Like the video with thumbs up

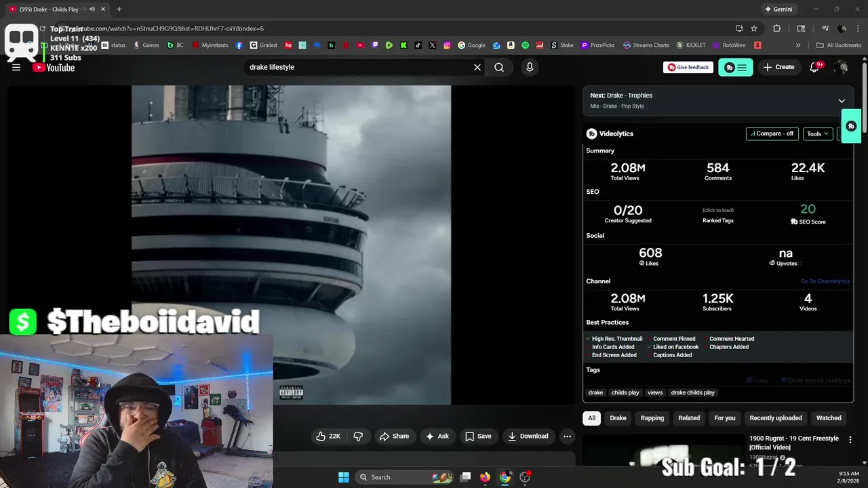point(328,436)
